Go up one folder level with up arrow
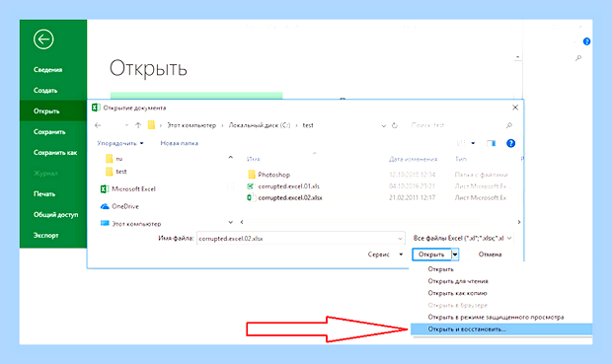Image resolution: width=612 pixels, height=364 pixels. (x=138, y=125)
